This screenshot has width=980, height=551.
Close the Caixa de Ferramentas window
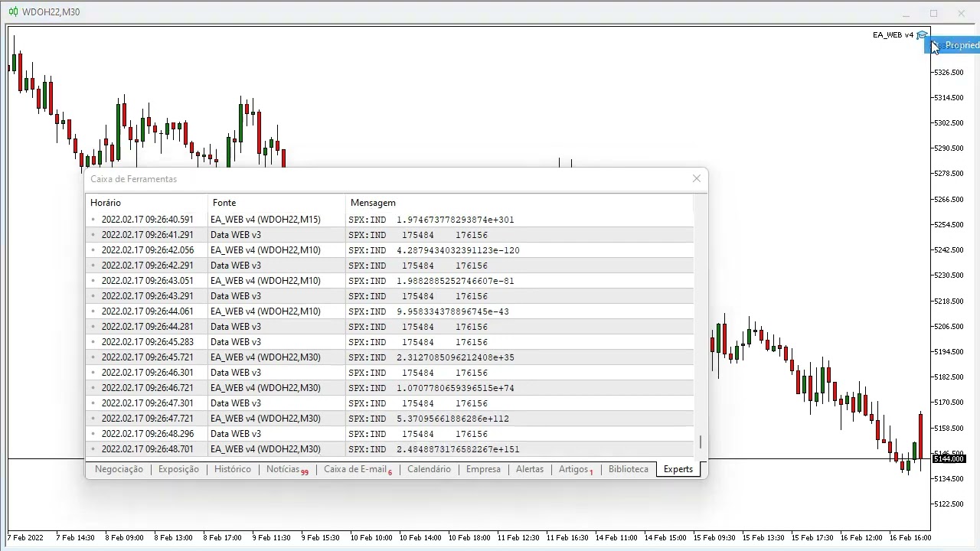(697, 178)
